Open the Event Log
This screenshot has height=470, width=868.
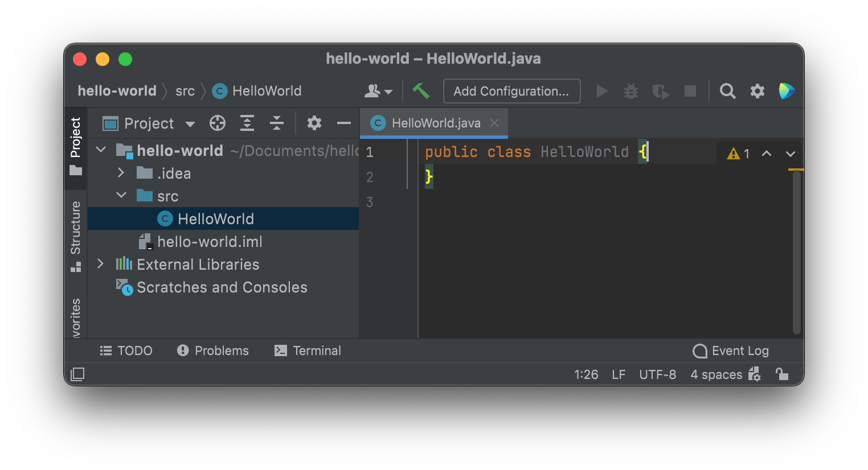tap(731, 351)
